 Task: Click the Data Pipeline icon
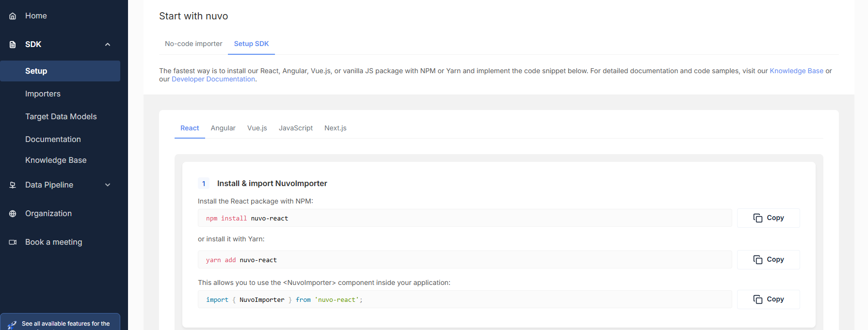[13, 185]
